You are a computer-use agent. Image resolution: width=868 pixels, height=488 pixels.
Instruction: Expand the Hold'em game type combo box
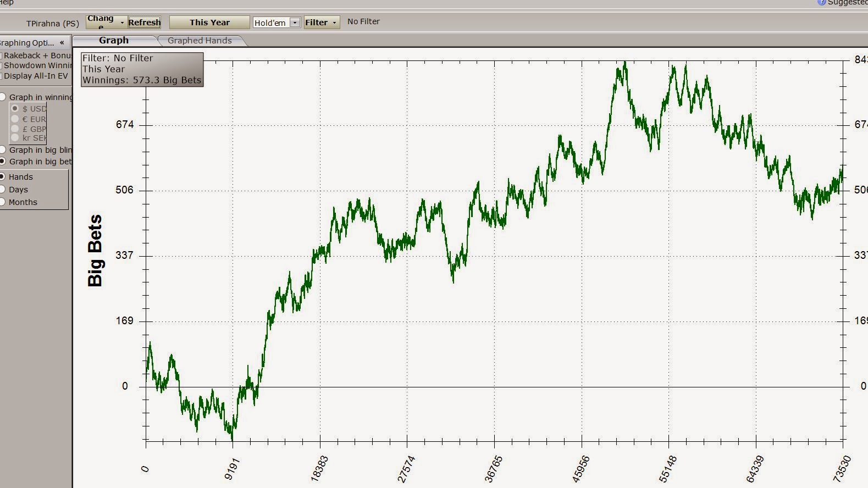pos(295,23)
